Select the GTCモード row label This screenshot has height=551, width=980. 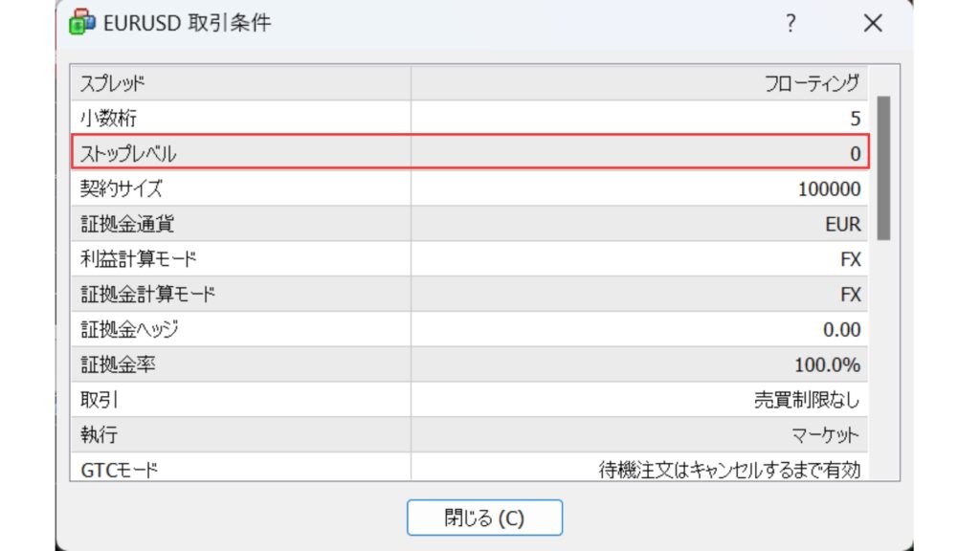(x=118, y=470)
